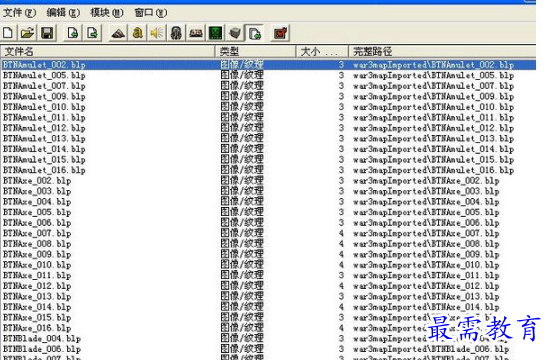Select file name BTNAmulet_011.blp

(x=44, y=117)
